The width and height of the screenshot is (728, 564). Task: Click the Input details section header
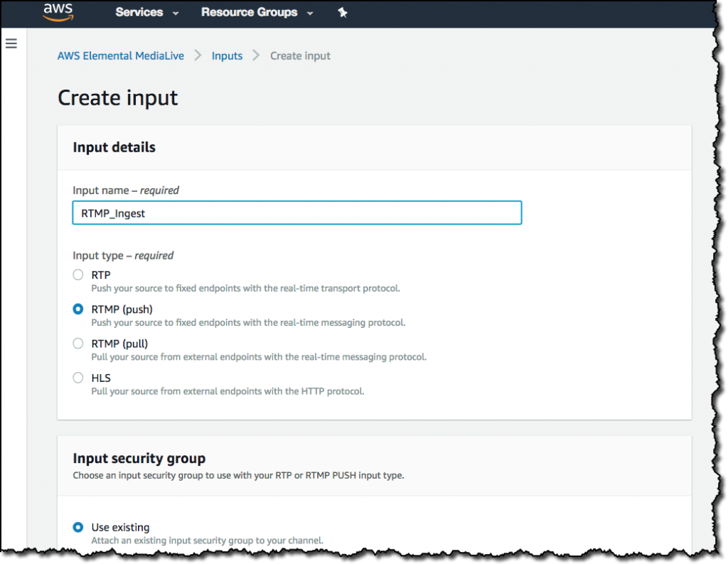tap(114, 147)
